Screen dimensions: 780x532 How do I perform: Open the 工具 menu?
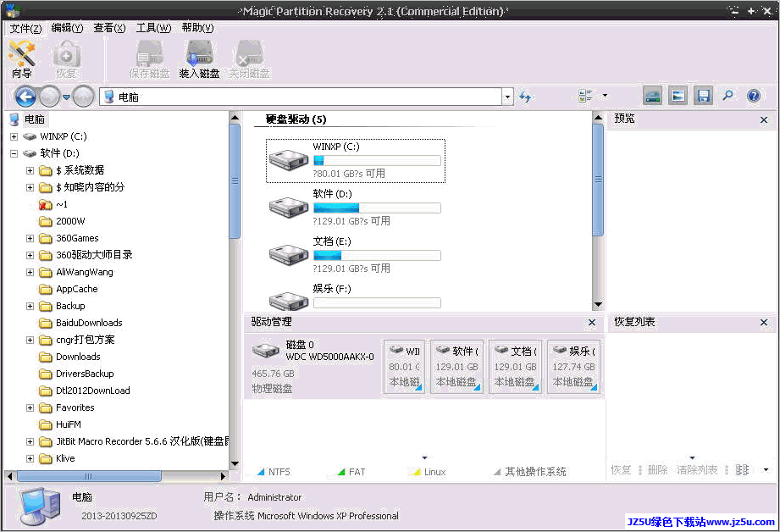coord(153,28)
